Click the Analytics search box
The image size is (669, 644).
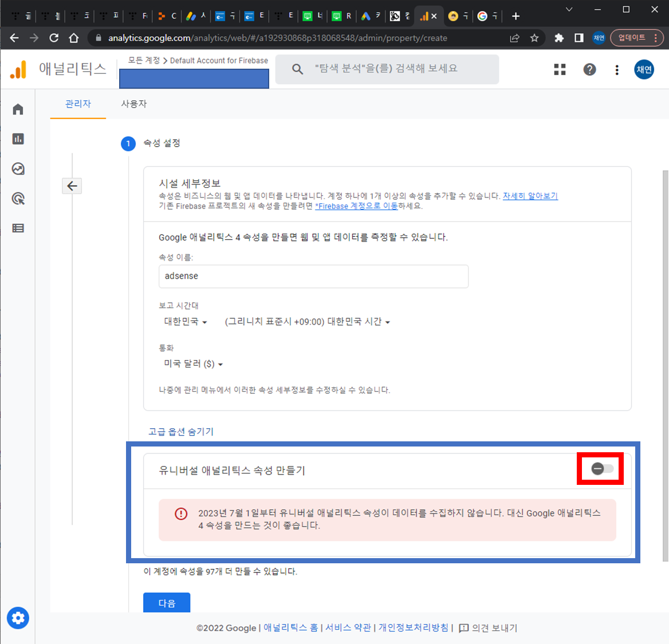coord(387,69)
